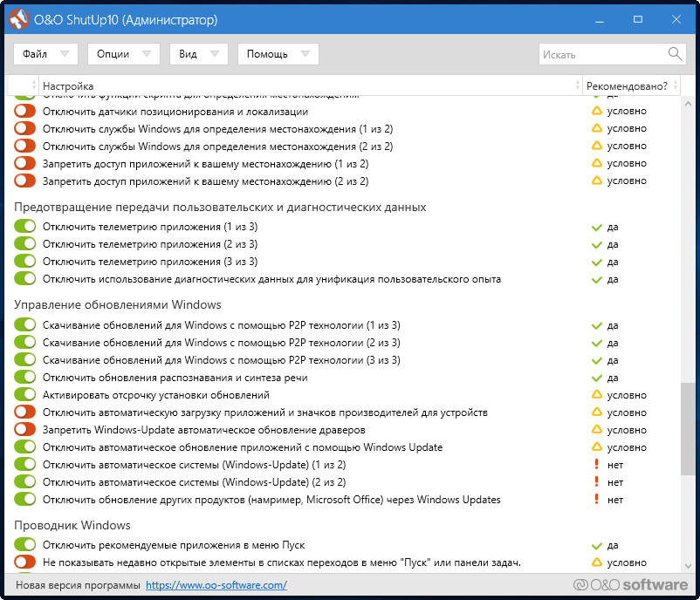Toggle 'Отключить телеметрию приложения (2 из 3)' switch
700x600 pixels.
click(x=24, y=243)
